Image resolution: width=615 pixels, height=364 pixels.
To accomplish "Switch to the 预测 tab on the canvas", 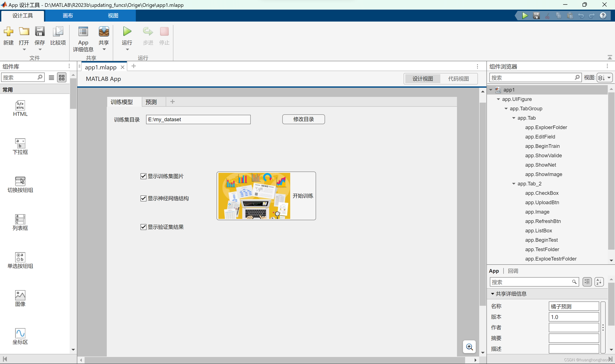I will click(151, 102).
